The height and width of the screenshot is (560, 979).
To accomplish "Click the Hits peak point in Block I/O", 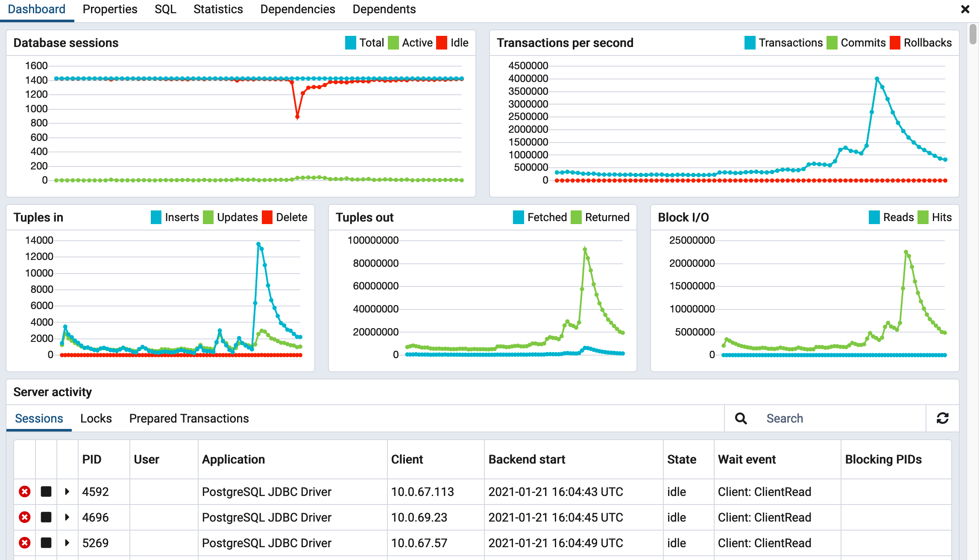I will [906, 252].
